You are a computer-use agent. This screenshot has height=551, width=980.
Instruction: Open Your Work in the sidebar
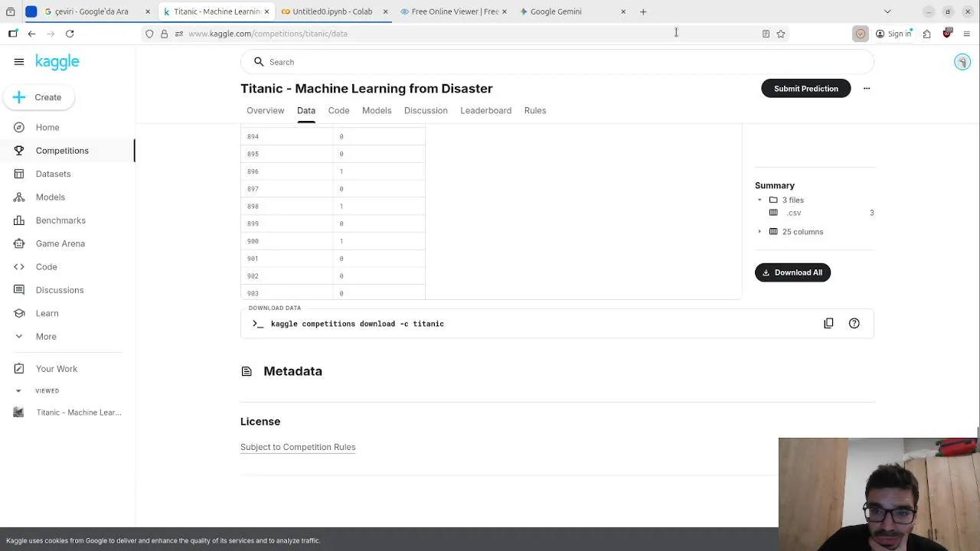pos(57,369)
